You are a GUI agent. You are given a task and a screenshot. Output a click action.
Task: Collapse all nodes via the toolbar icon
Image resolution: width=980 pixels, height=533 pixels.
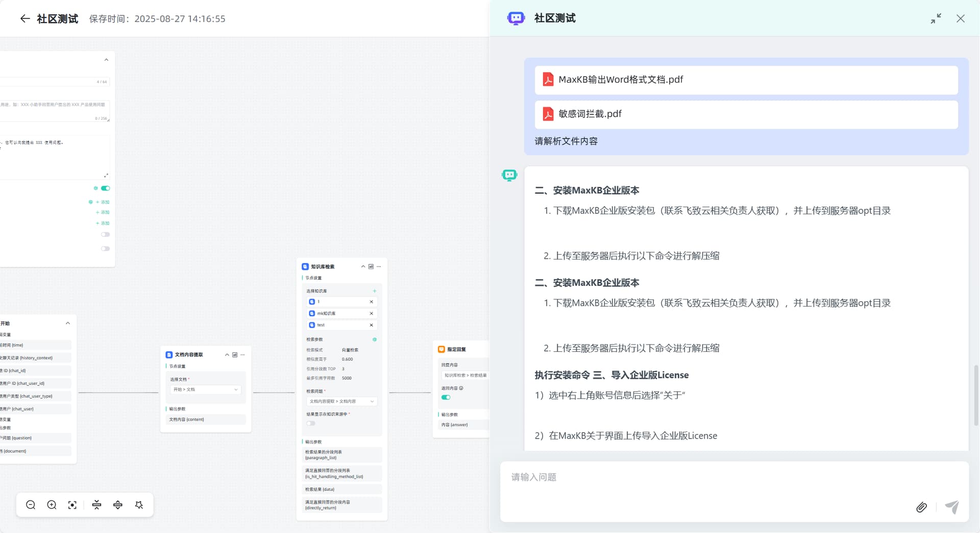[96, 505]
